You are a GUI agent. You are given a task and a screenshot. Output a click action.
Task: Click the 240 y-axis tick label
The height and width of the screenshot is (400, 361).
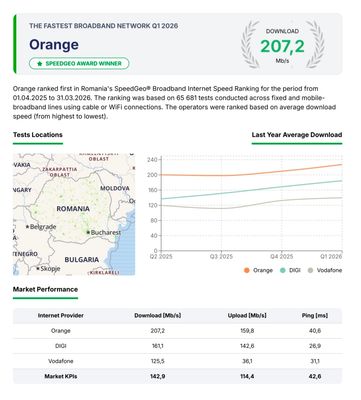152,160
